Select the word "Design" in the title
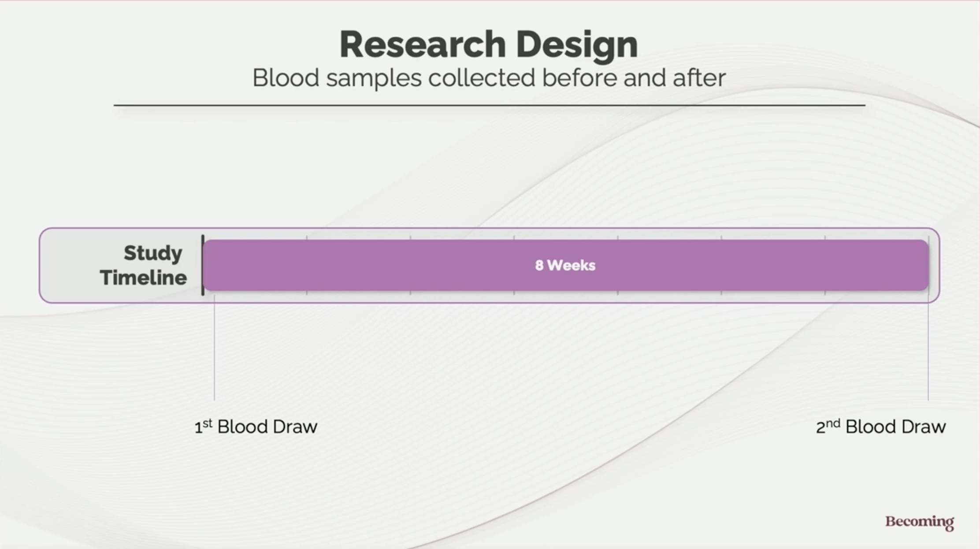 tap(576, 45)
